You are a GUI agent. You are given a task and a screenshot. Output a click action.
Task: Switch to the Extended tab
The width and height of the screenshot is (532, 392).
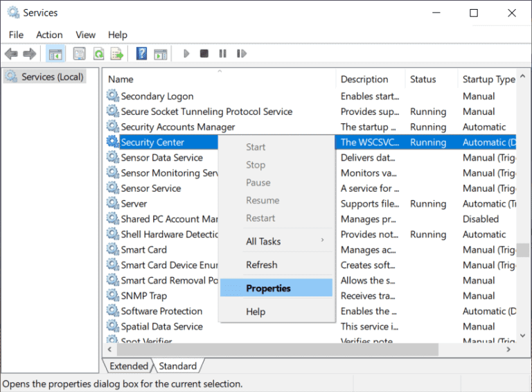point(128,366)
